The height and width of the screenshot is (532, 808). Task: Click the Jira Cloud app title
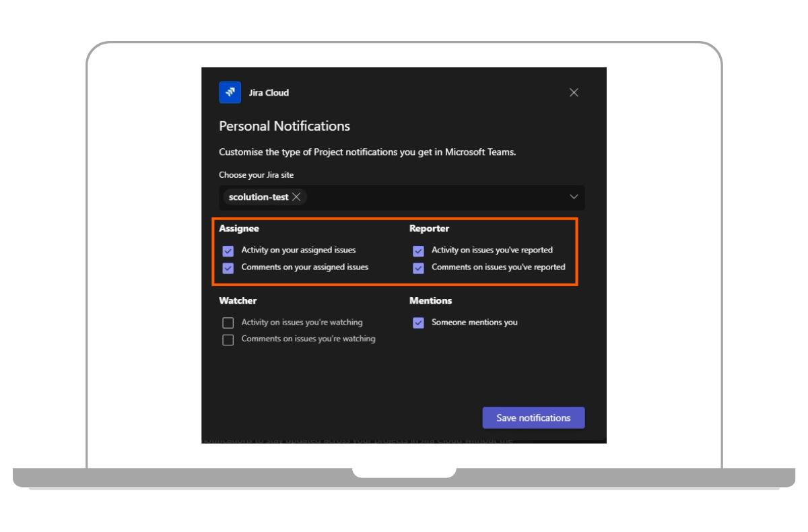click(269, 92)
